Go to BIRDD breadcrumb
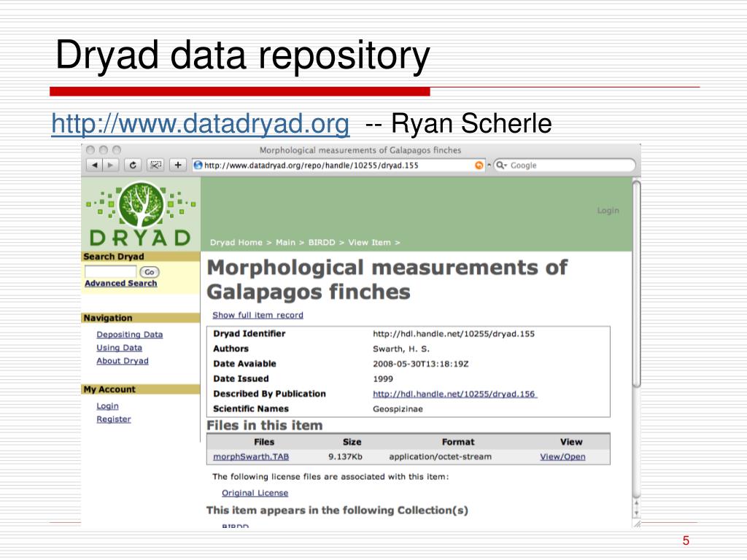 [322, 242]
